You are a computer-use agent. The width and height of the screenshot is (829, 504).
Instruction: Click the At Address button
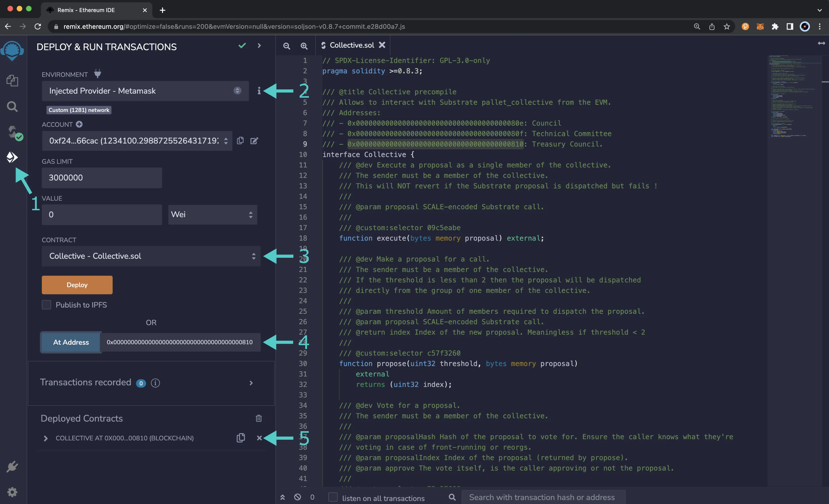click(x=70, y=342)
